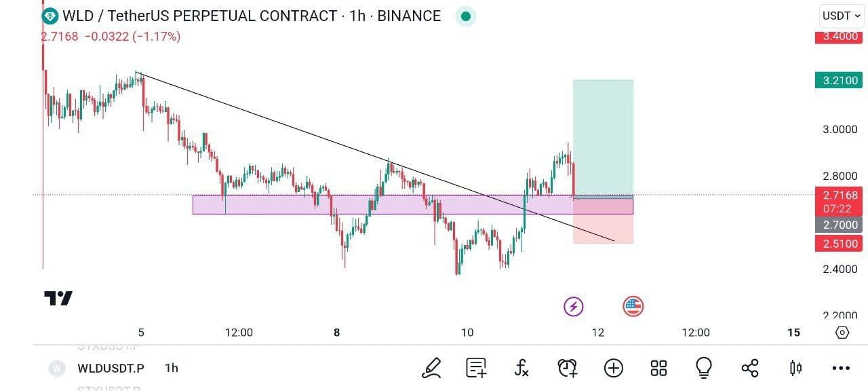
Task: Open the indicators fx panel
Action: coord(521,368)
